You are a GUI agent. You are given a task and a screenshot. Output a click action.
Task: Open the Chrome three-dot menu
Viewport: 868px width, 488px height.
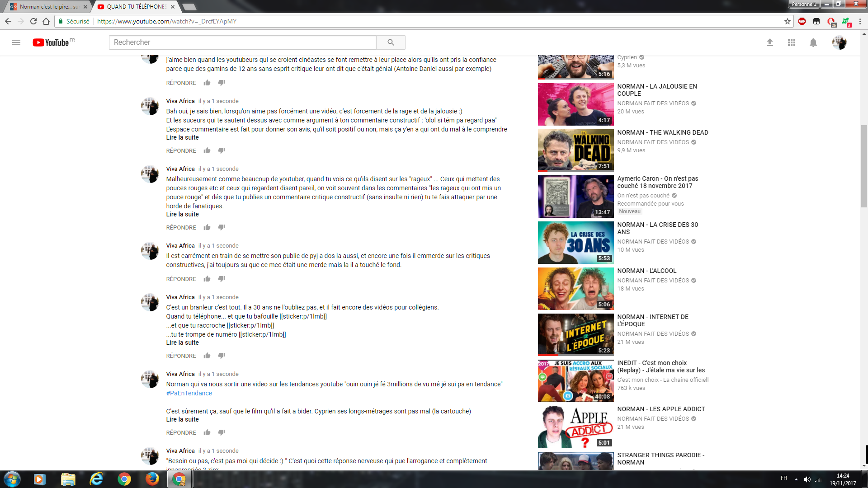[x=860, y=21]
